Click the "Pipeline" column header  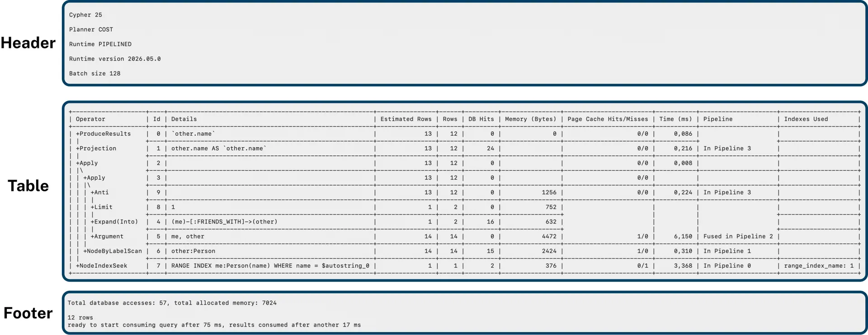tap(718, 119)
